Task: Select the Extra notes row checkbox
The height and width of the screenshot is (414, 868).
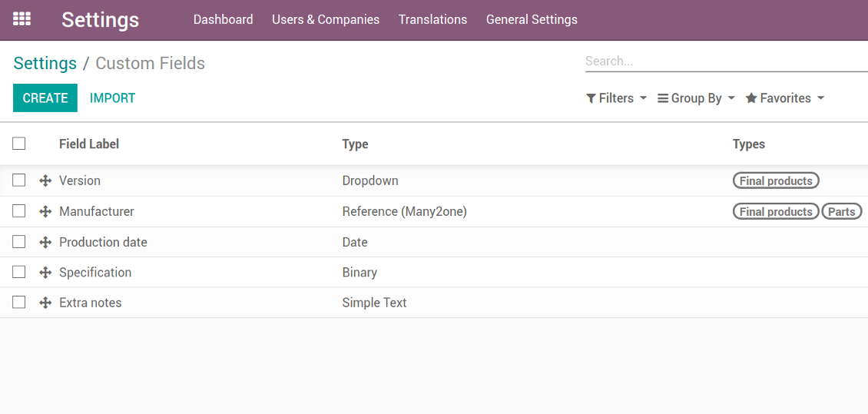Action: [x=19, y=302]
